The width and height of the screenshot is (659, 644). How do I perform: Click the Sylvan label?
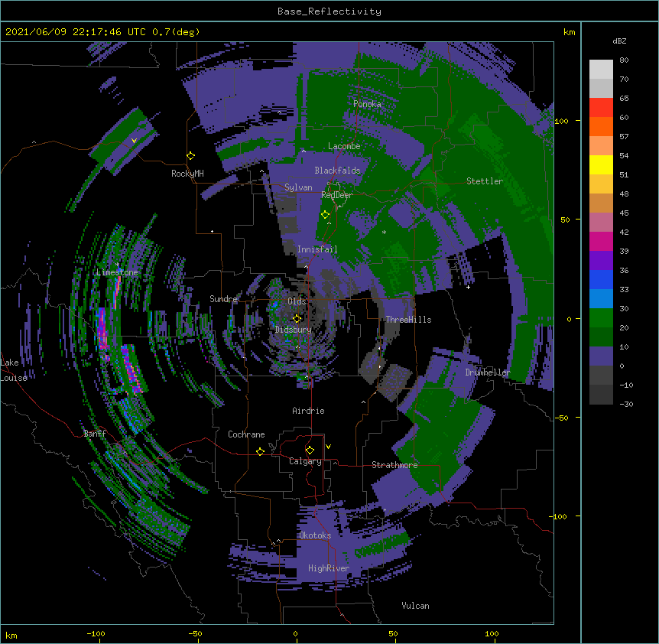pos(298,187)
